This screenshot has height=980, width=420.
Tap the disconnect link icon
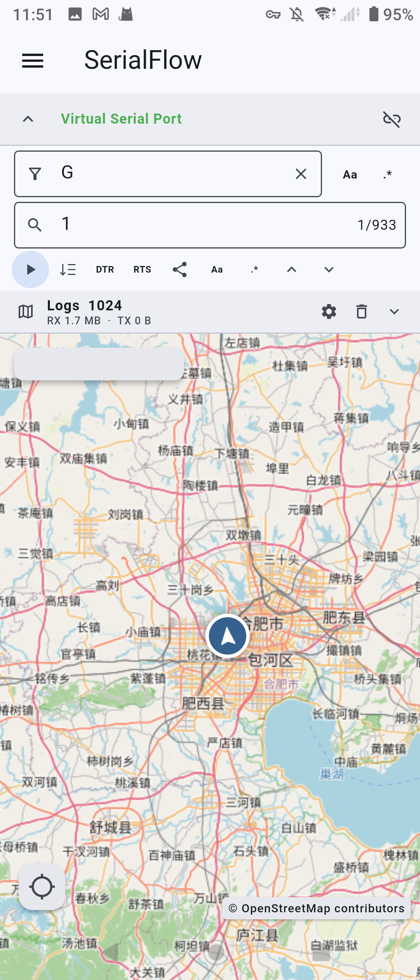pyautogui.click(x=392, y=119)
